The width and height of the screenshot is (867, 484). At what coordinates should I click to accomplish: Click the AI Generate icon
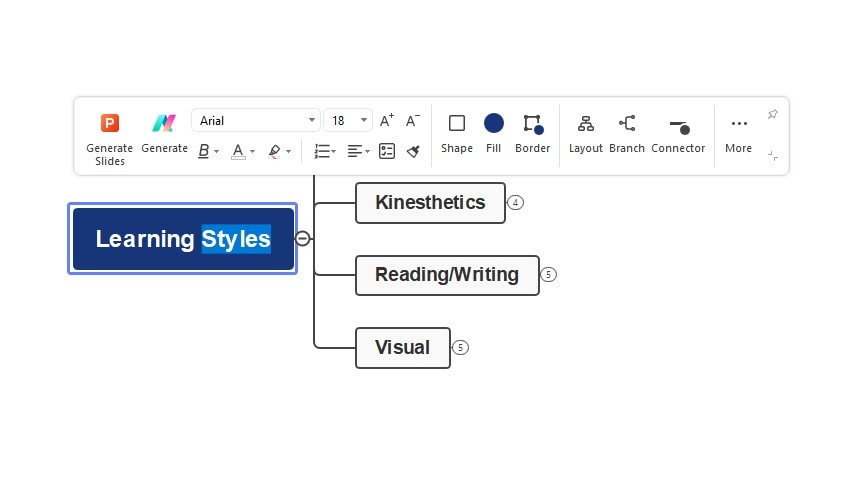click(164, 123)
